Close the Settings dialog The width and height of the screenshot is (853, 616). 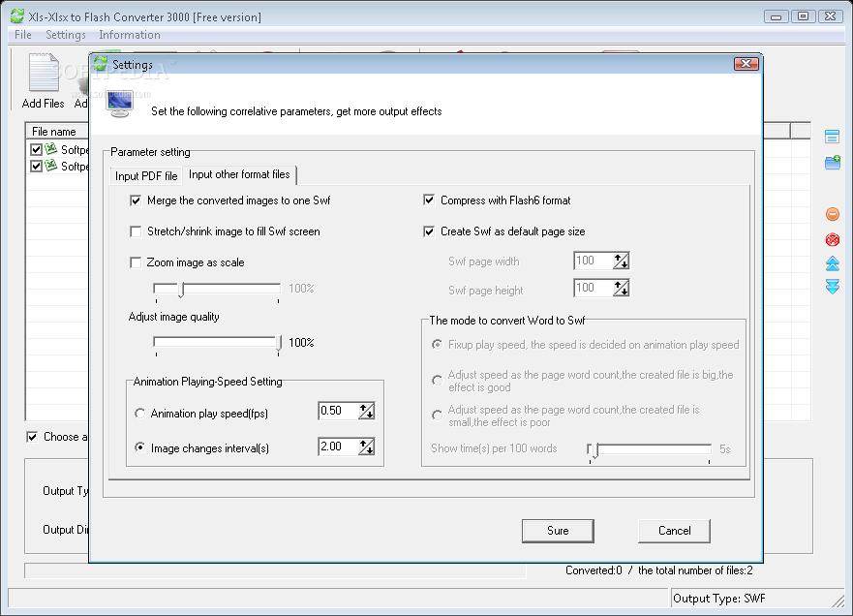coord(746,64)
